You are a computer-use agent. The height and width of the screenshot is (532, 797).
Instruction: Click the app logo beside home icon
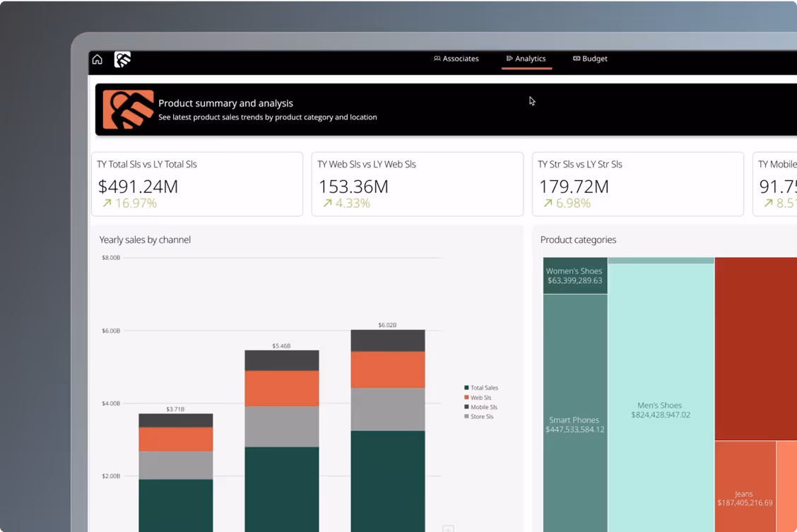click(122, 59)
